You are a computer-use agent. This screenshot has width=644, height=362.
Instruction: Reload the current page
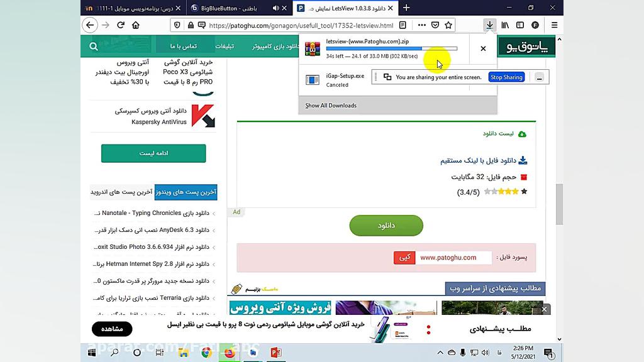pos(121,25)
